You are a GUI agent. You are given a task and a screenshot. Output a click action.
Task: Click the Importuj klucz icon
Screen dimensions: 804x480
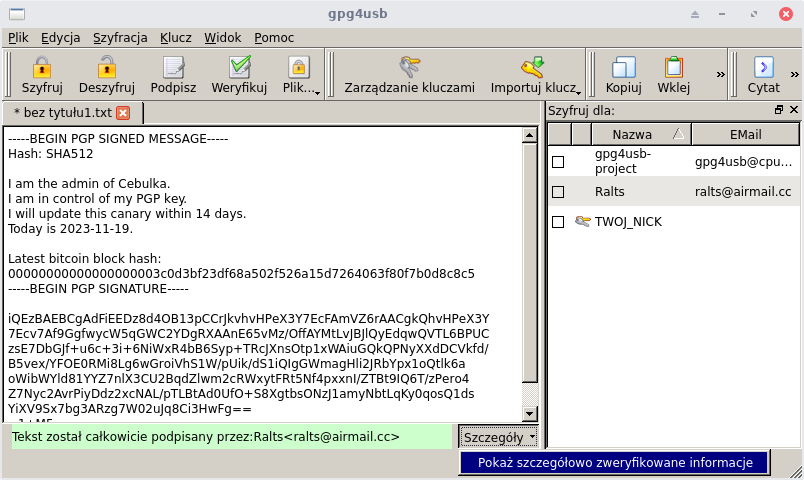point(532,67)
